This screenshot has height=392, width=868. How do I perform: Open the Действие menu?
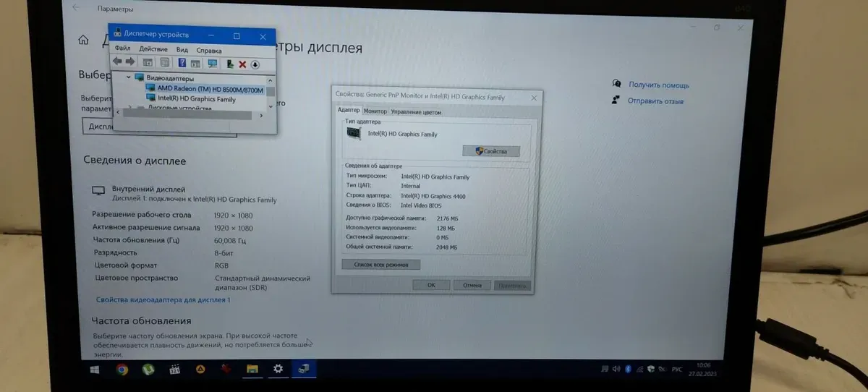pyautogui.click(x=153, y=50)
